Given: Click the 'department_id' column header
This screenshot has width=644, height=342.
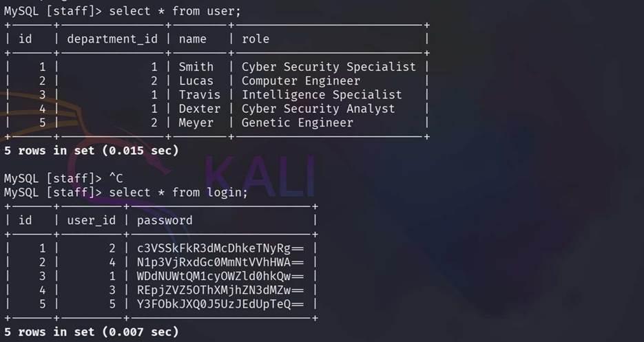Looking at the screenshot, I should point(112,39).
